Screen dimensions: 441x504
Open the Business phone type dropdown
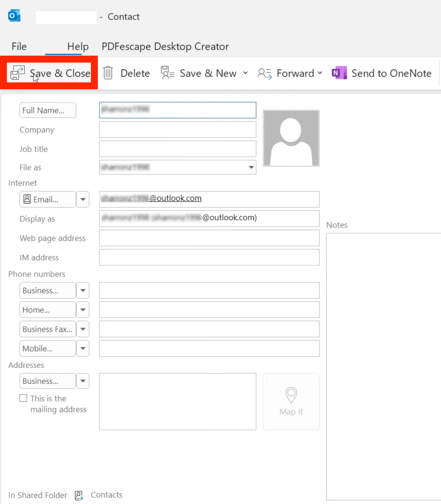tap(83, 291)
